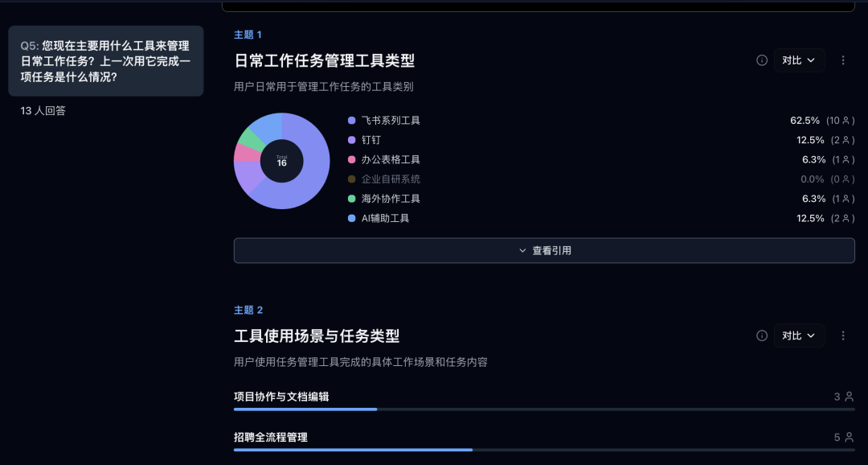Click the respondent icon for 招聘全流程管理
Image resolution: width=868 pixels, height=465 pixels.
[x=849, y=438]
